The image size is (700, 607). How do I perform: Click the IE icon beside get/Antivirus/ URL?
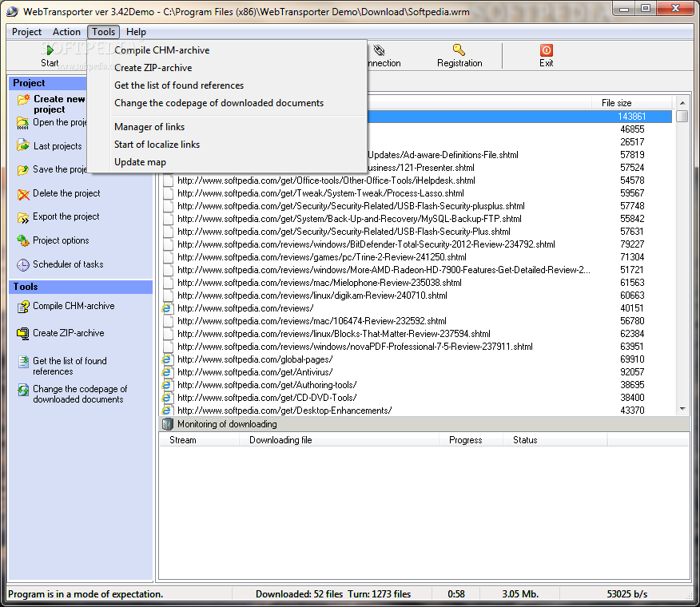pyautogui.click(x=167, y=372)
